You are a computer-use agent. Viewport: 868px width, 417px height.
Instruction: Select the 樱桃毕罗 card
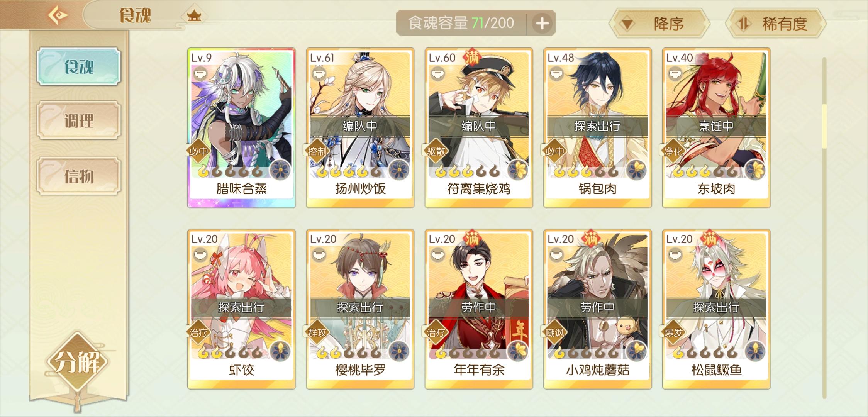360,309
